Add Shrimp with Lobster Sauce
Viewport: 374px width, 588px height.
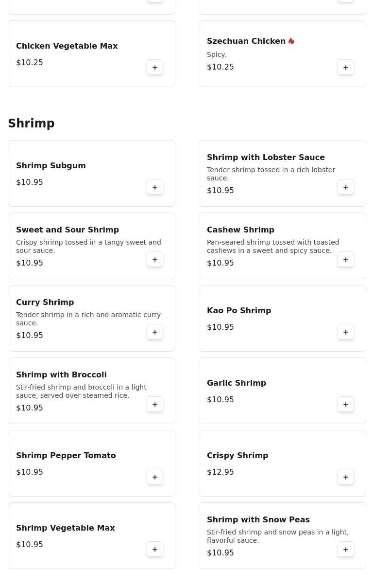(346, 187)
